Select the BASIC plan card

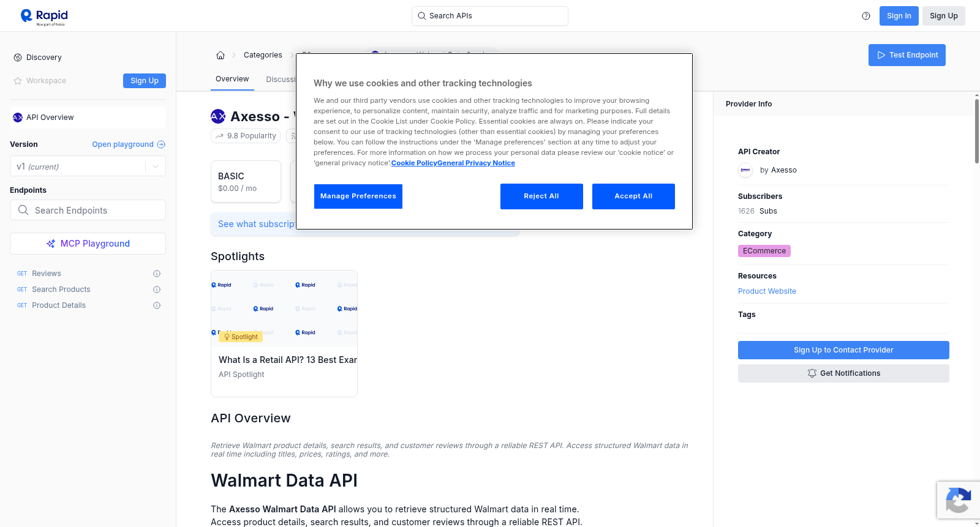pos(246,182)
